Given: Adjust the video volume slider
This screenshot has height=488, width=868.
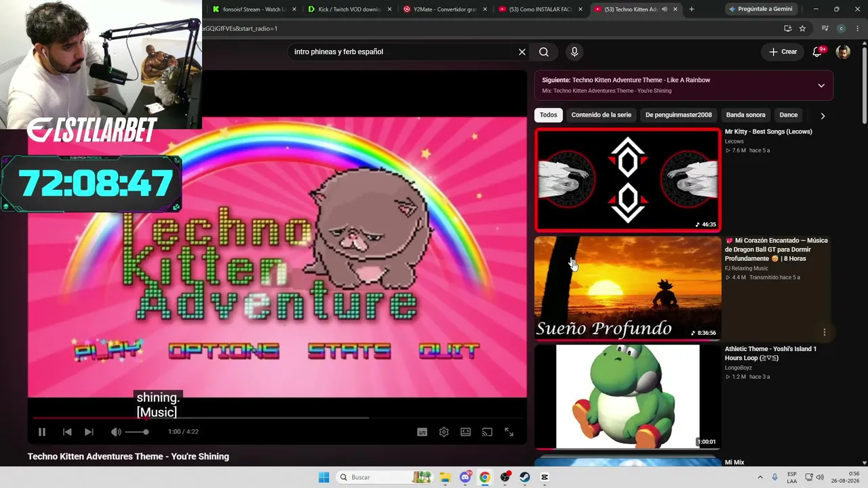Looking at the screenshot, I should point(137,432).
